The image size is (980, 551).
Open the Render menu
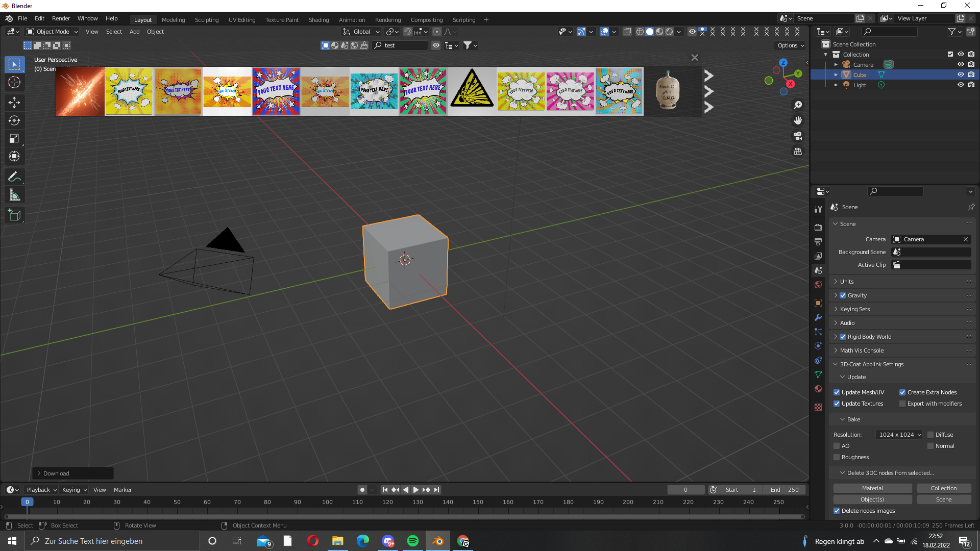[x=61, y=18]
